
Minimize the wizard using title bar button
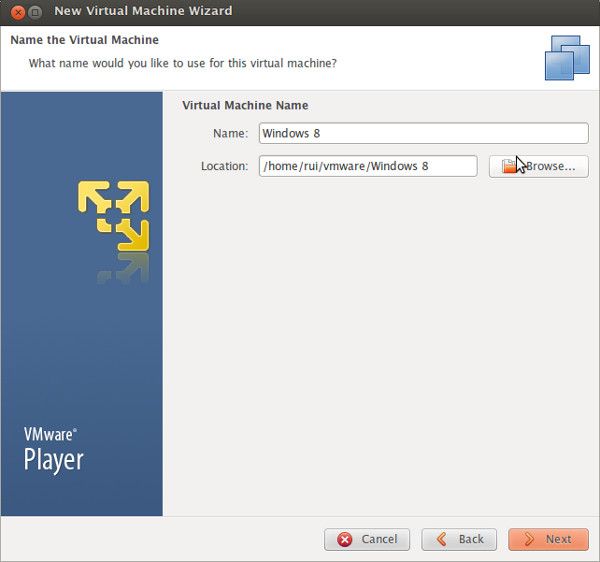pos(34,11)
